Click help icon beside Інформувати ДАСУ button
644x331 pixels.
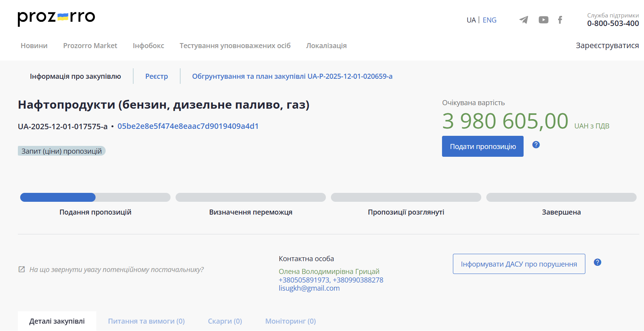coord(597,262)
